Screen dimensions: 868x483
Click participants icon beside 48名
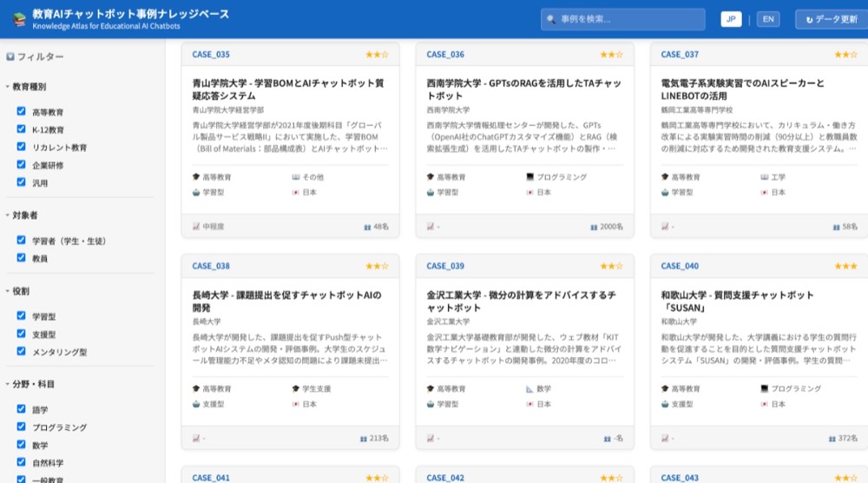(367, 227)
